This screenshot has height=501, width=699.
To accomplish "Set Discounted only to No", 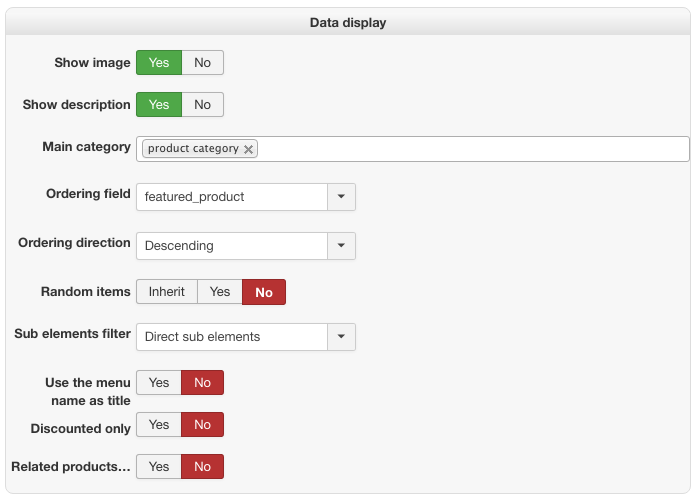I will click(203, 425).
